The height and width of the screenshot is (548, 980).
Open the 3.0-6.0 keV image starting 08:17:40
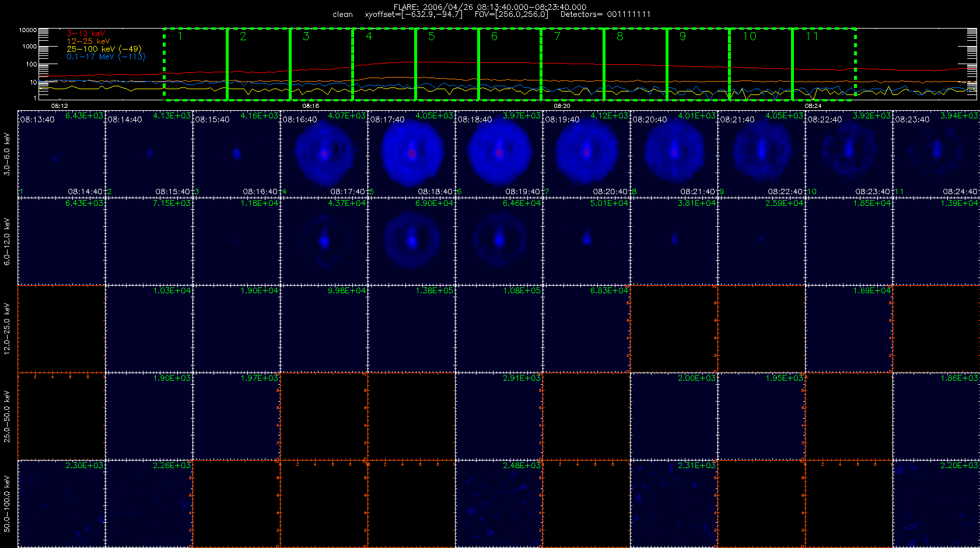[x=411, y=154]
